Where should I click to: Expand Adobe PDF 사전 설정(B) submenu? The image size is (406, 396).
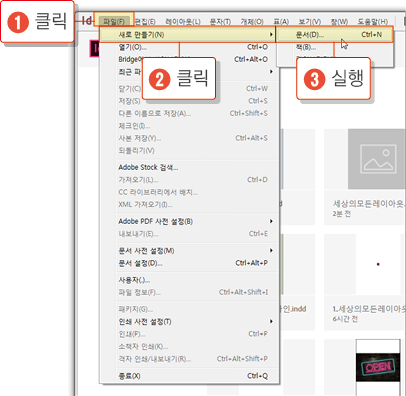(x=189, y=221)
